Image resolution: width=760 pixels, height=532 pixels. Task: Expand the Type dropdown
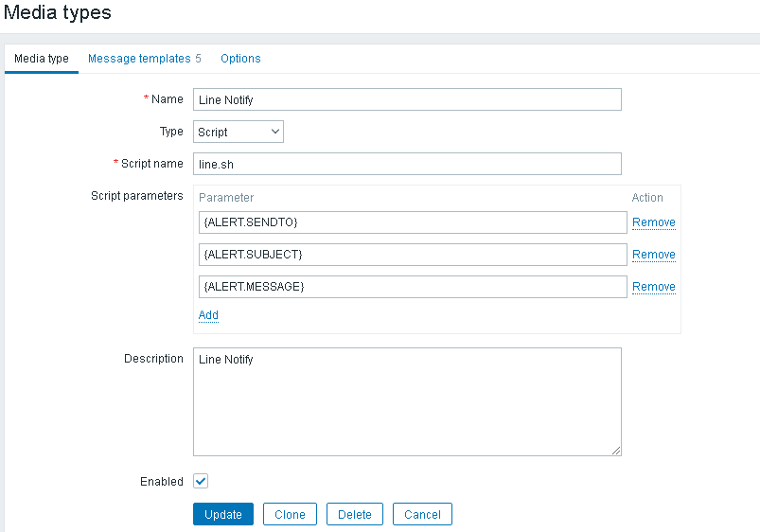click(239, 132)
